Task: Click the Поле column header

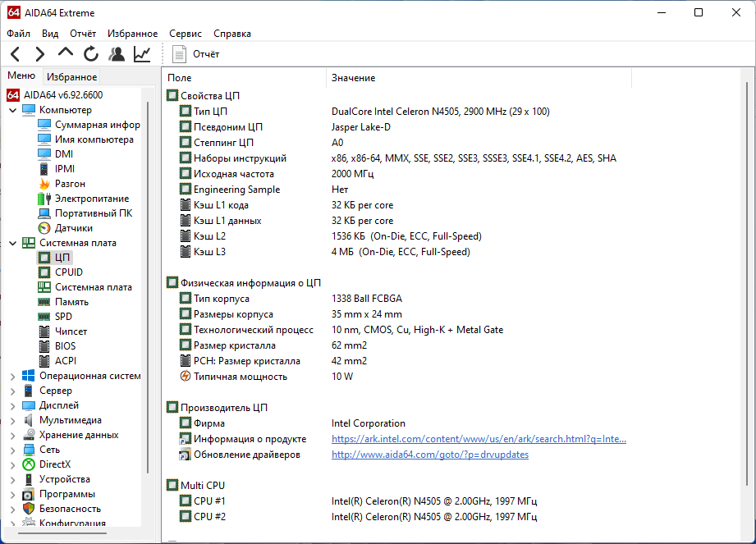Action: point(245,78)
